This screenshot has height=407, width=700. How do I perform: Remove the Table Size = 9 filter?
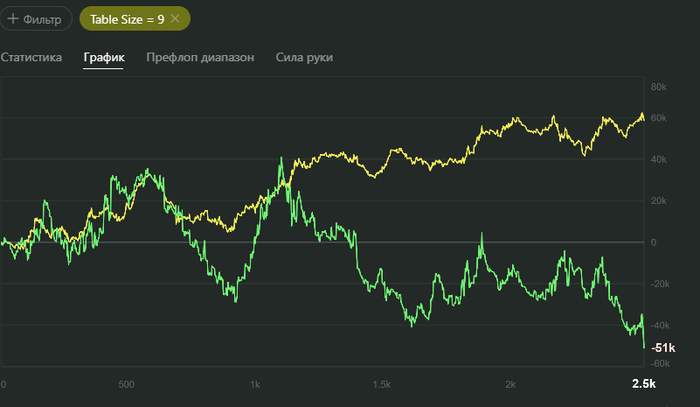click(175, 19)
